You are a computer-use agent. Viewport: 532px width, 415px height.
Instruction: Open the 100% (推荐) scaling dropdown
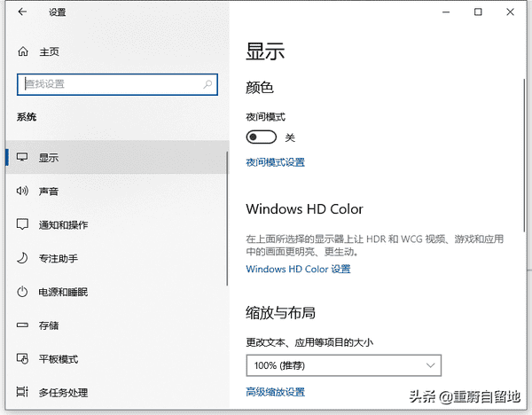click(344, 365)
